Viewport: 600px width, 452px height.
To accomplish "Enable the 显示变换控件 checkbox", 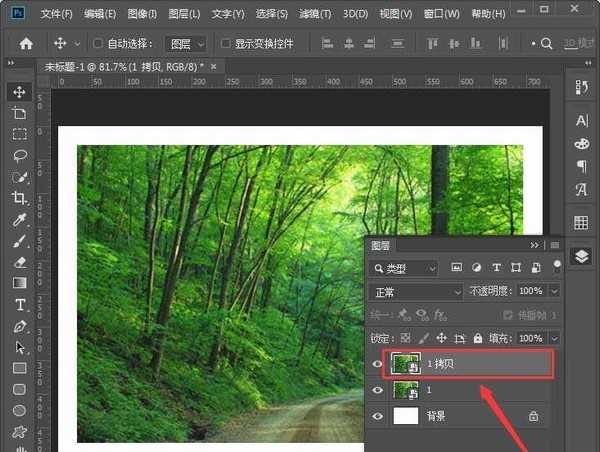I will click(225, 44).
